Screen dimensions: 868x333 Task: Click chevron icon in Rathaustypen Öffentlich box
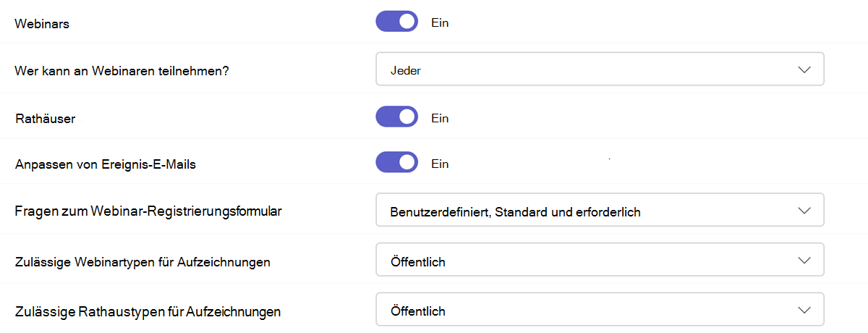tap(804, 311)
